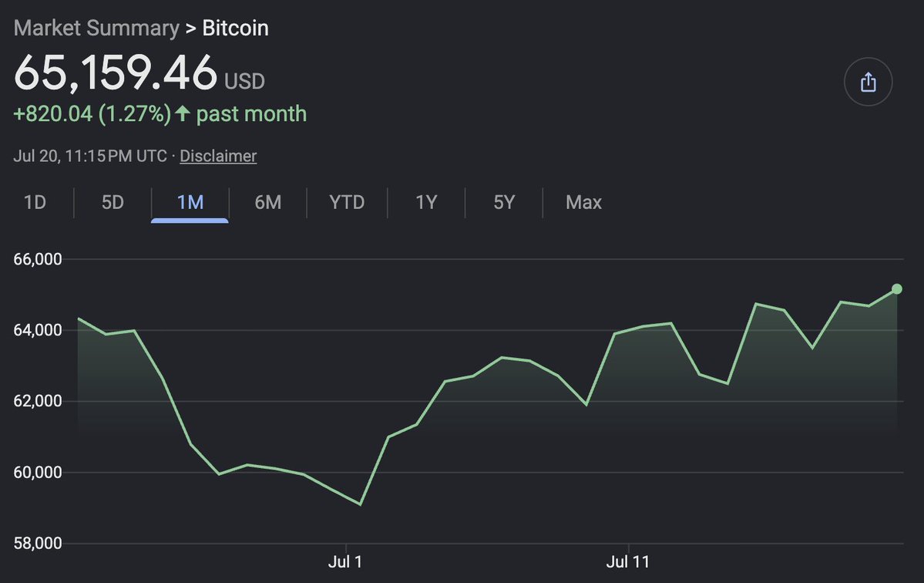924x583 pixels.
Task: Show the YTD time range
Action: [x=347, y=202]
